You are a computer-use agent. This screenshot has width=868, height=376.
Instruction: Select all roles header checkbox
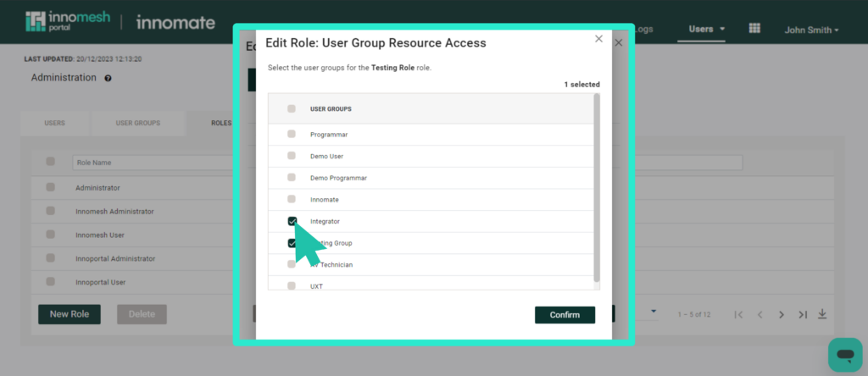[x=50, y=162]
